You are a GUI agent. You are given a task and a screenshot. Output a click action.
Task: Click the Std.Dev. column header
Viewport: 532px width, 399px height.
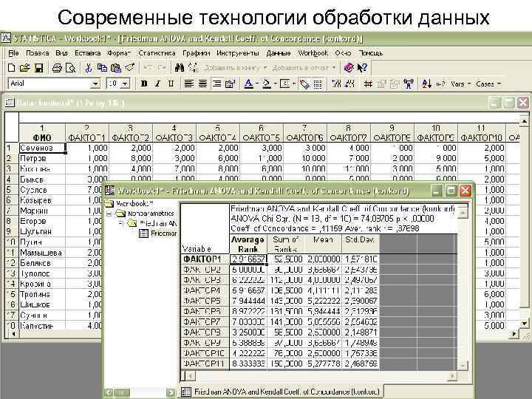[x=360, y=244]
